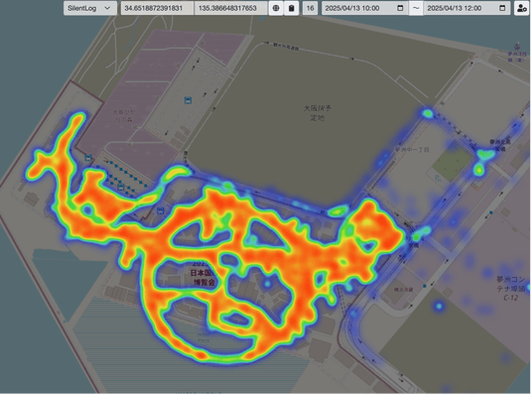532x395 pixels.
Task: Click the end datetime 2025/04/13 12:00 field
Action: click(x=466, y=8)
